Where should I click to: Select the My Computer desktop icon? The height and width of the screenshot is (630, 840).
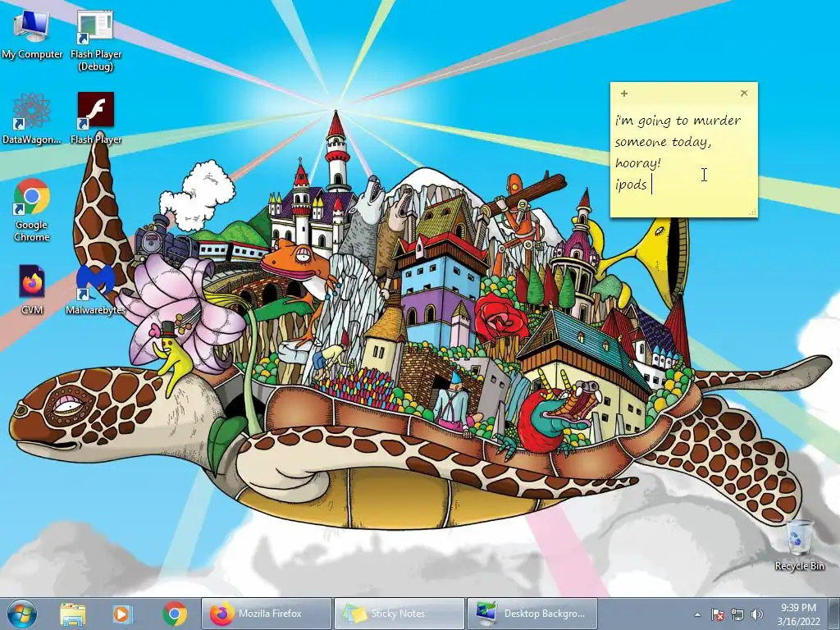[x=32, y=34]
